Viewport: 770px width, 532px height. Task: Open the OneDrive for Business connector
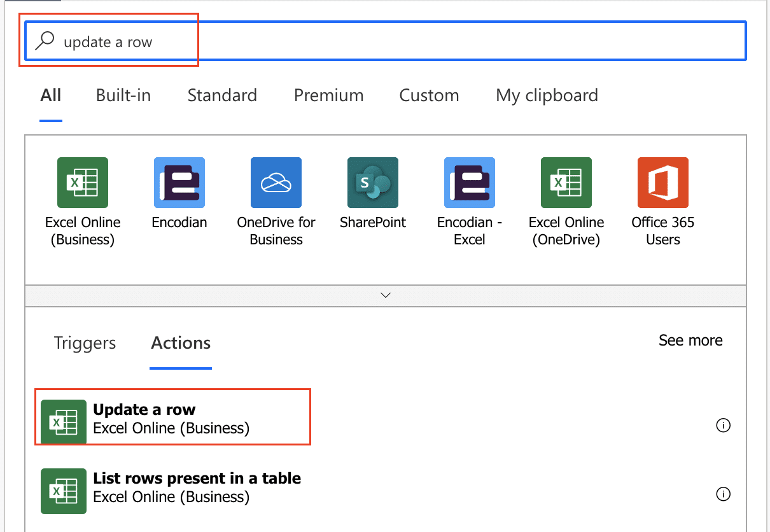point(276,183)
